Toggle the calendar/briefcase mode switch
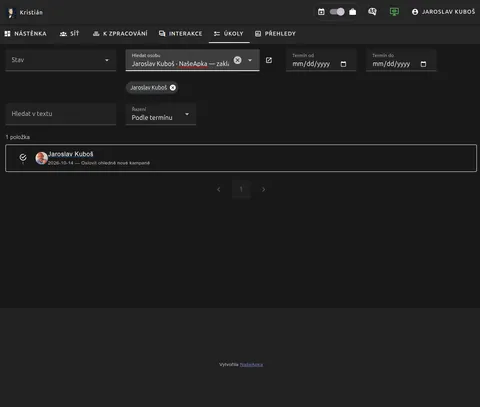The image size is (480, 407). click(x=337, y=12)
